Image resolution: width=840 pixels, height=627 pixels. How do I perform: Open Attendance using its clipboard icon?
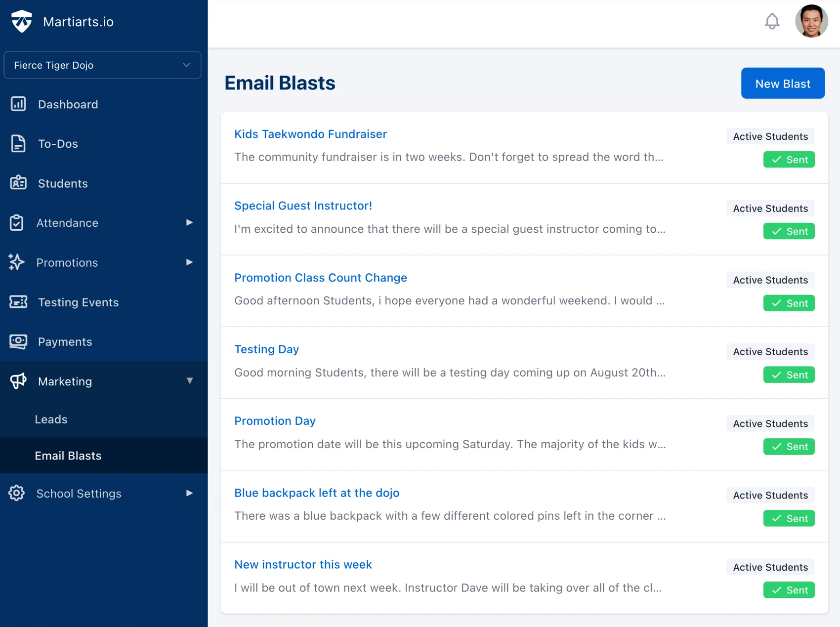click(17, 223)
